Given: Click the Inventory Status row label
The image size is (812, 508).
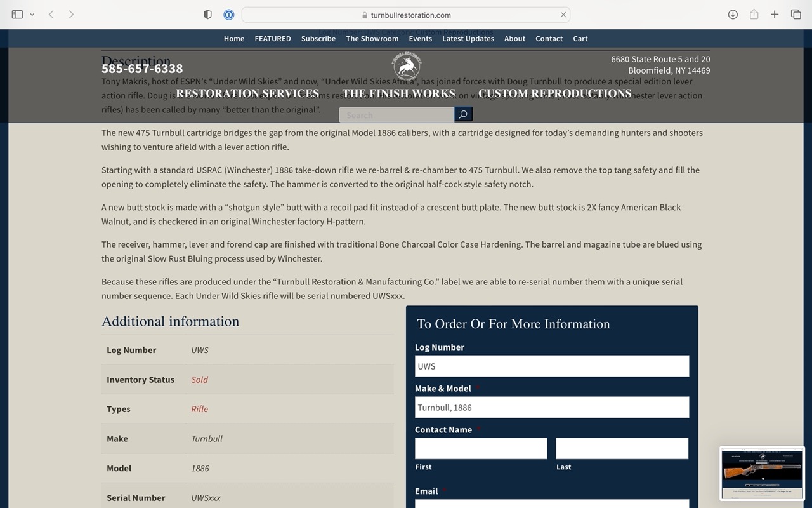Looking at the screenshot, I should point(140,380).
